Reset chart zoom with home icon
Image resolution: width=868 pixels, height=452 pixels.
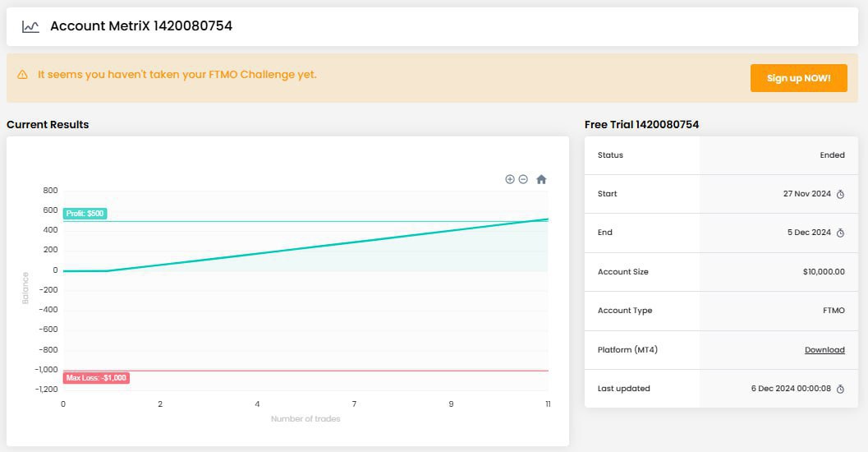(x=541, y=179)
